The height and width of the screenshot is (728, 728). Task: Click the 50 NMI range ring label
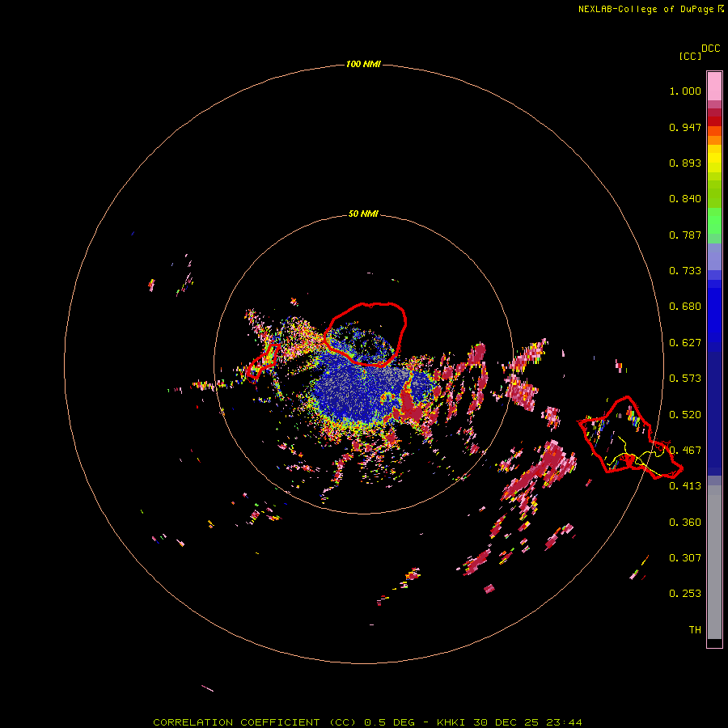click(x=363, y=214)
